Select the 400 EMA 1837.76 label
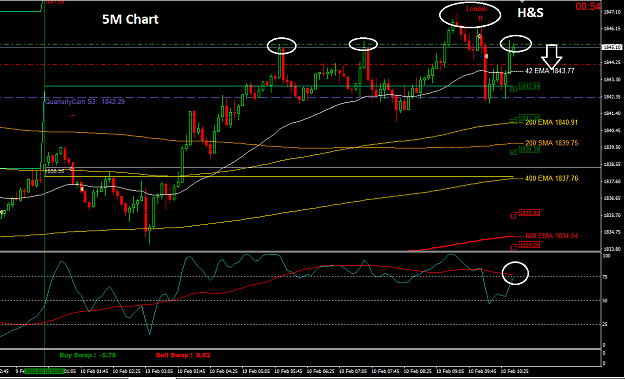Image resolution: width=625 pixels, height=379 pixels. tap(551, 179)
